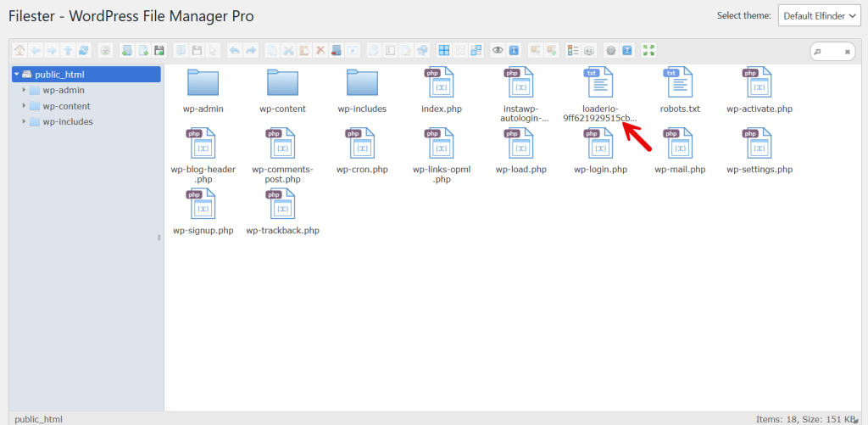868x425 pixels.
Task: Select wp-includes in the sidebar tree
Action: [x=68, y=121]
